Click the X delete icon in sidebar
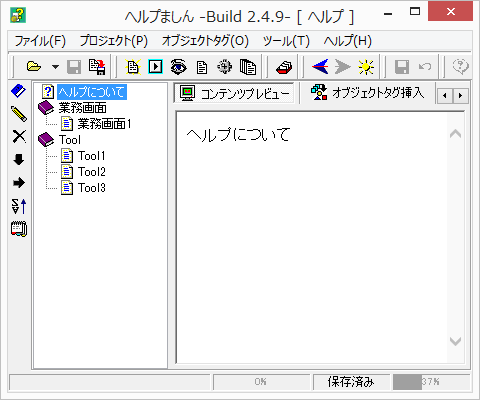 (x=19, y=136)
